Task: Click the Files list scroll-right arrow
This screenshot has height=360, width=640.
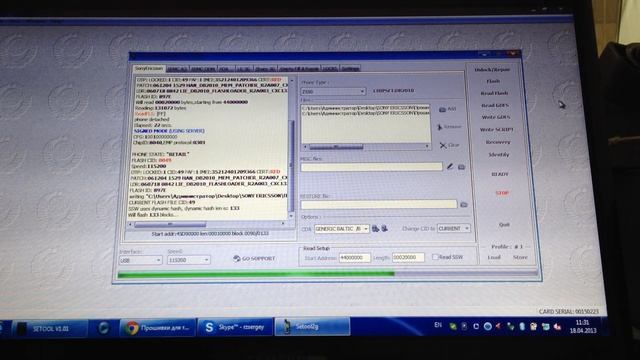Action: click(427, 146)
